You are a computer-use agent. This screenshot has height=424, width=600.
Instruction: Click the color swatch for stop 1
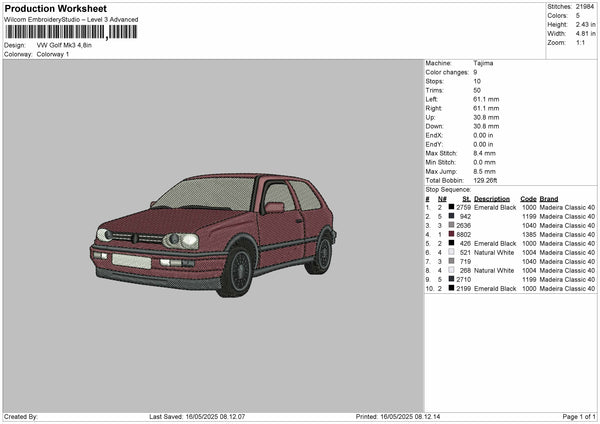pos(452,207)
